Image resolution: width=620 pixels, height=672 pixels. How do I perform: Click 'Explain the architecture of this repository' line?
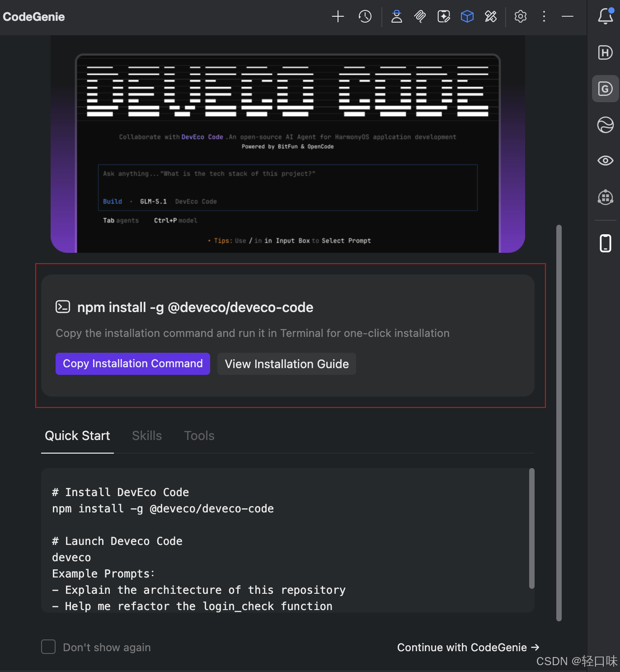(x=199, y=590)
